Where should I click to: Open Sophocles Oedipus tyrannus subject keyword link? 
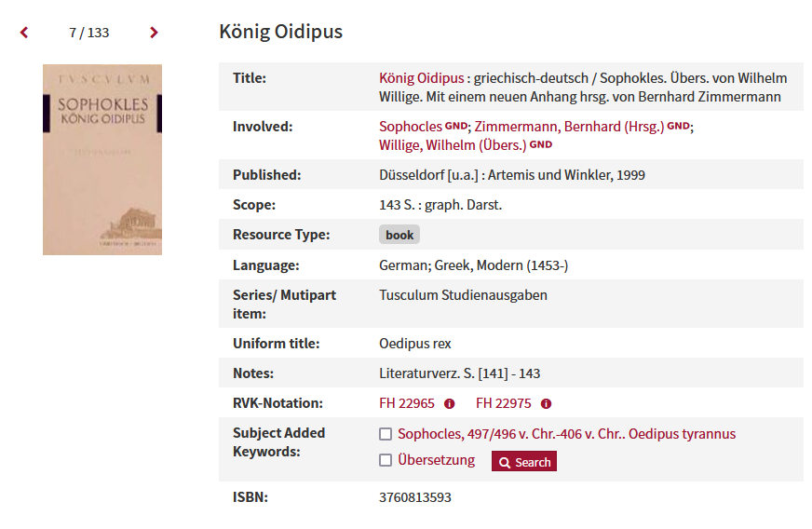click(566, 434)
